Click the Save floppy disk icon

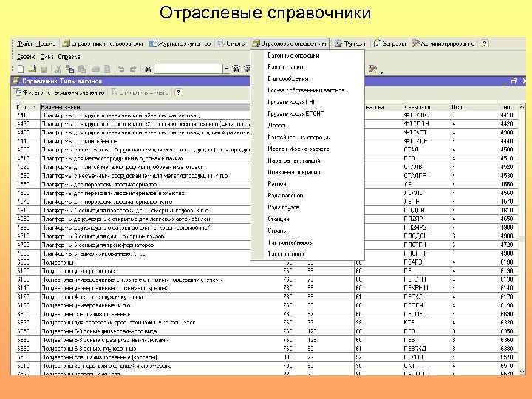[44, 69]
